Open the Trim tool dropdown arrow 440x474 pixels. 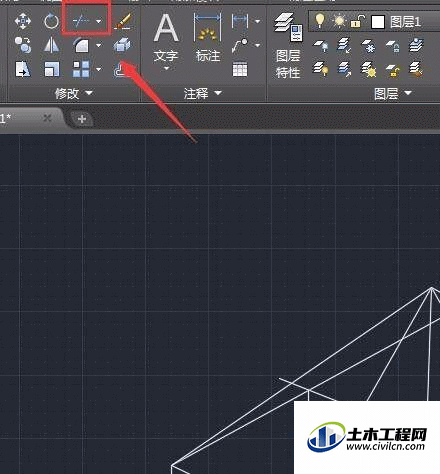pyautogui.click(x=99, y=22)
